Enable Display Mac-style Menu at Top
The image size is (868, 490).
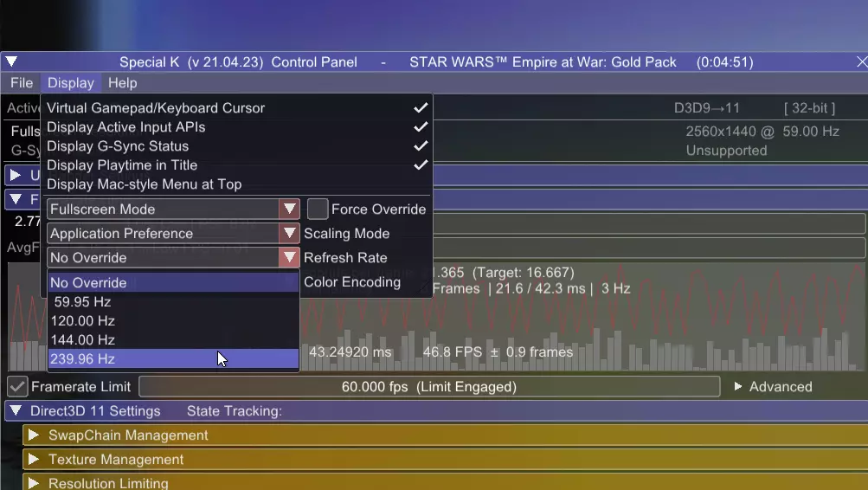[x=237, y=184]
